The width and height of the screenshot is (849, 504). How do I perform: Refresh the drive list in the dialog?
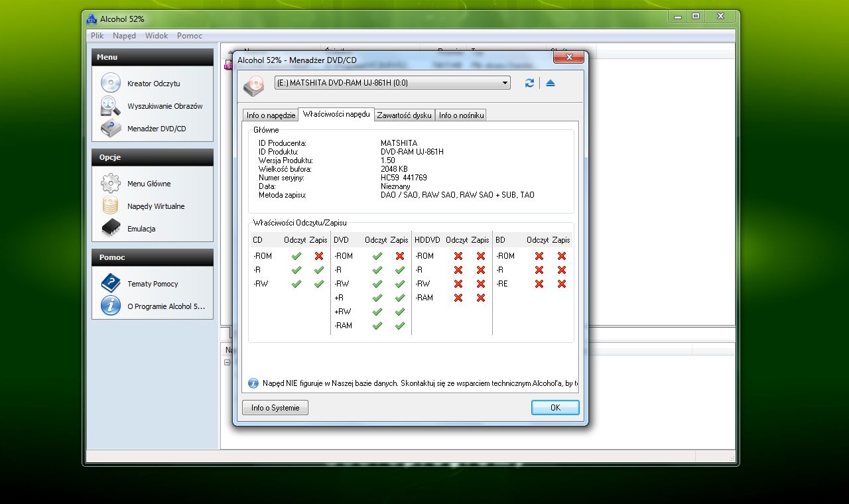click(529, 83)
